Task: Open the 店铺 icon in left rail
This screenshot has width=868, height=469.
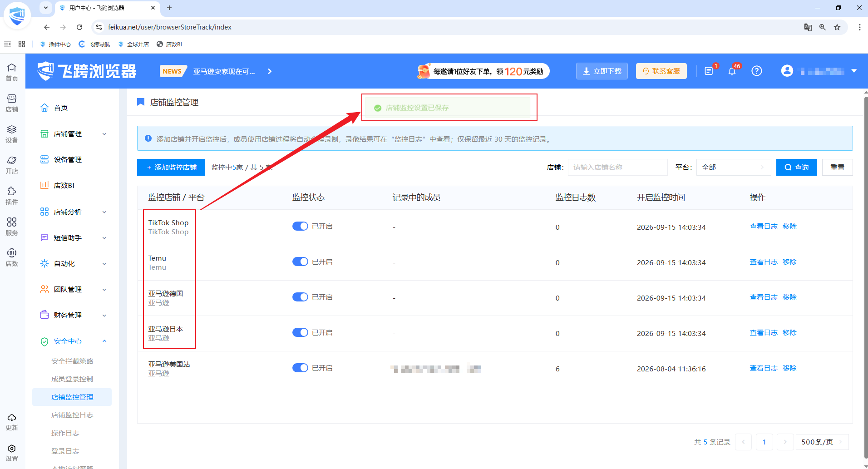Action: point(12,103)
